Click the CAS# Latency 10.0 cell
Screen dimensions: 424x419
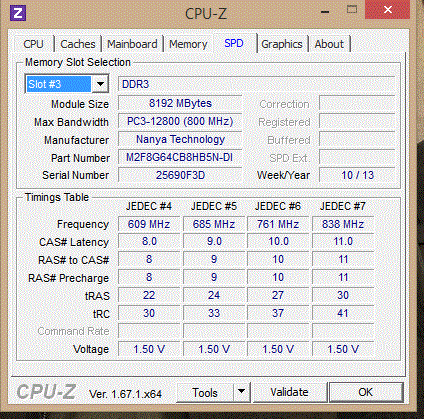(x=278, y=242)
